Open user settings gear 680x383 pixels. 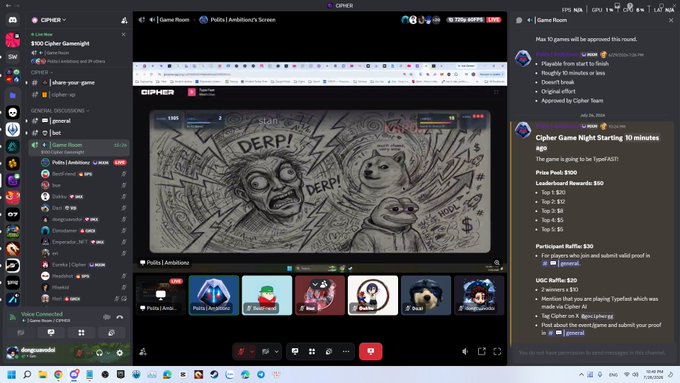pyautogui.click(x=120, y=353)
